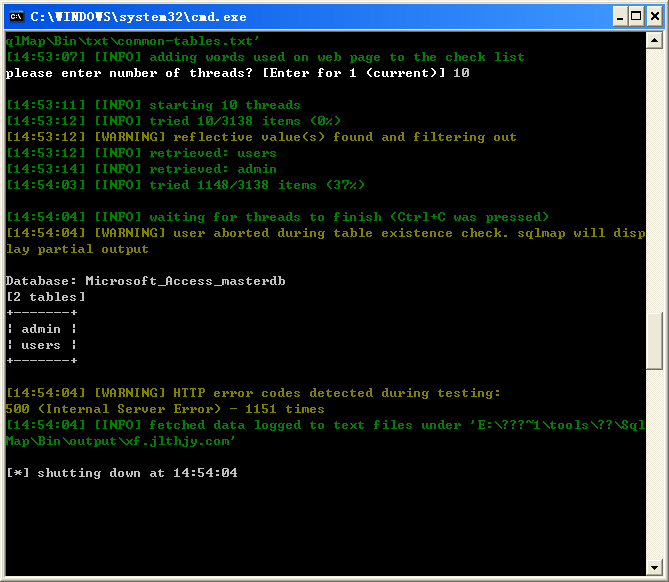
Task: Click the scrollbar up arrow
Action: (x=654, y=41)
